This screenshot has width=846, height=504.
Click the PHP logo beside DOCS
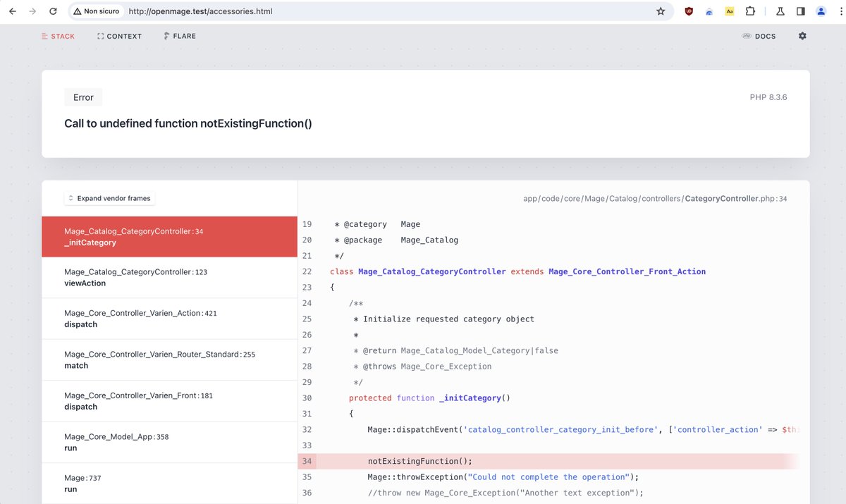(x=747, y=36)
